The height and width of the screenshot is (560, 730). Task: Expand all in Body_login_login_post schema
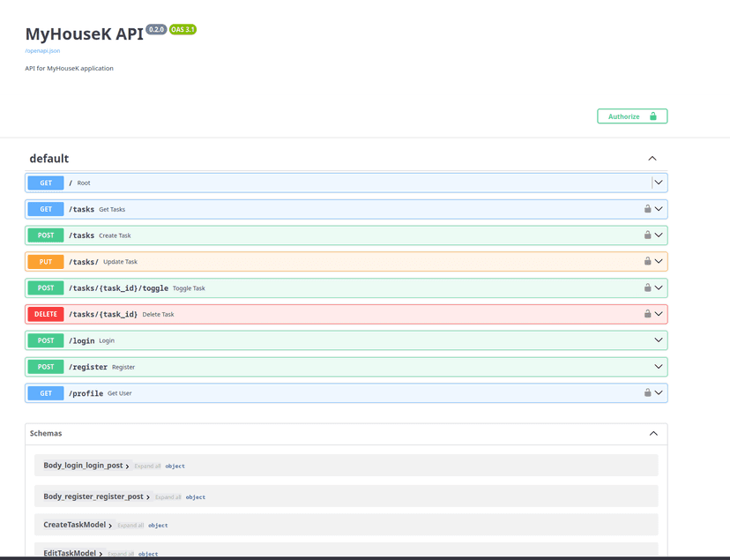[x=147, y=467]
